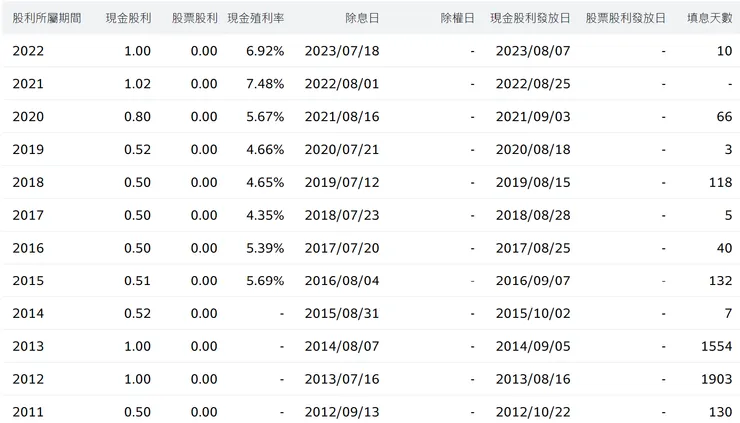
Task: Click the 4.35% yield value
Action: click(x=265, y=215)
